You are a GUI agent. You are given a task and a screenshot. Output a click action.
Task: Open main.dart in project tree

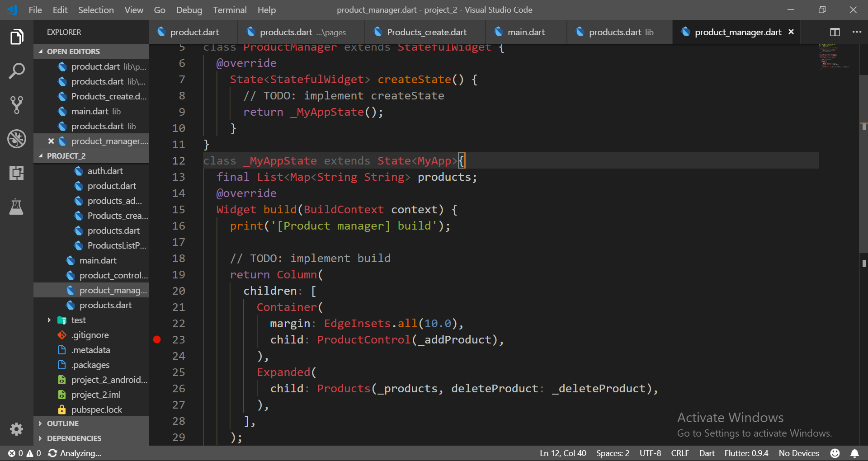(91, 260)
